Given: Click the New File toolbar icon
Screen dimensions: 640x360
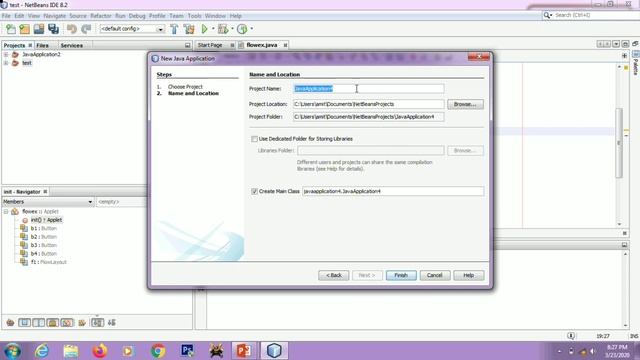Looking at the screenshot, I should pos(11,29).
